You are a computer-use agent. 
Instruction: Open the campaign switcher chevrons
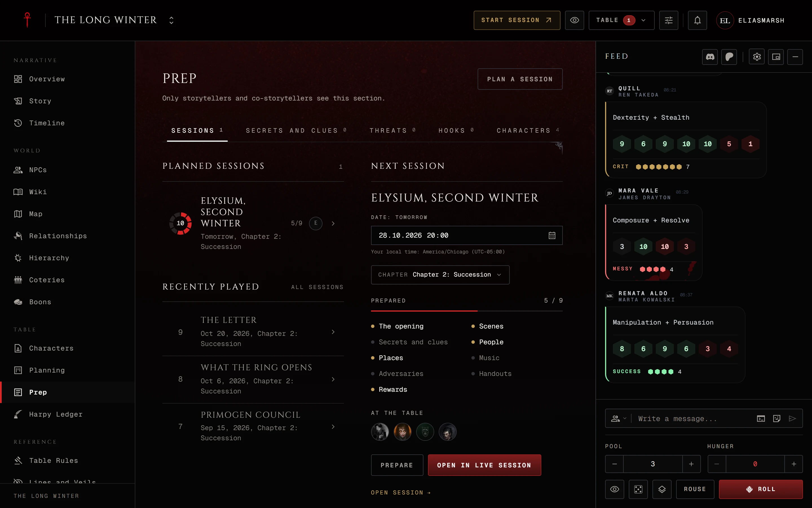[x=171, y=20]
